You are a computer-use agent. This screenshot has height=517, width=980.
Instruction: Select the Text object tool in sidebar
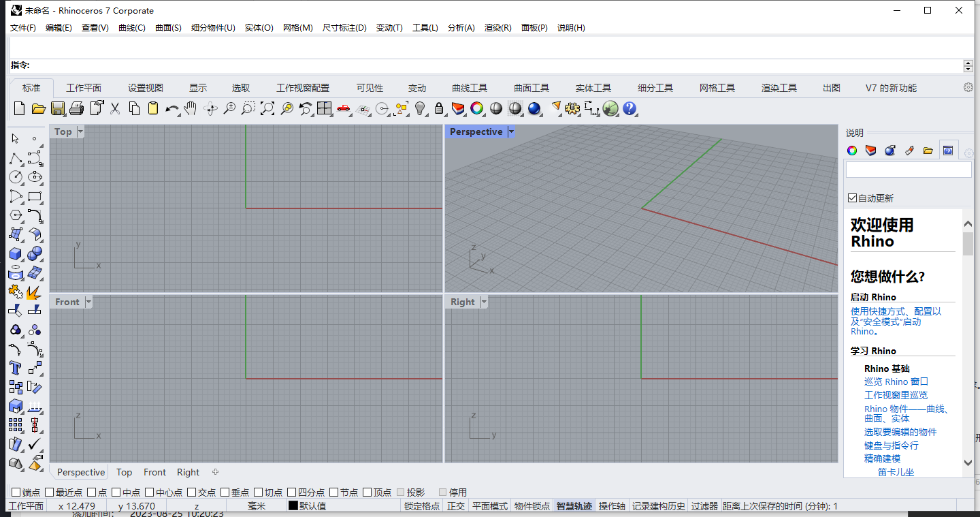point(16,368)
